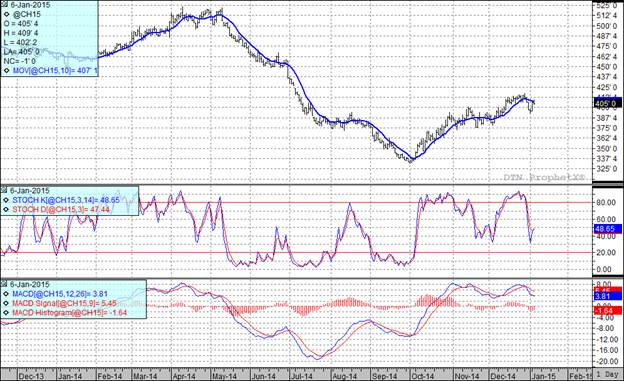This screenshot has width=624, height=381.
Task: Click the 405' 0 last price marker
Action: (607, 104)
